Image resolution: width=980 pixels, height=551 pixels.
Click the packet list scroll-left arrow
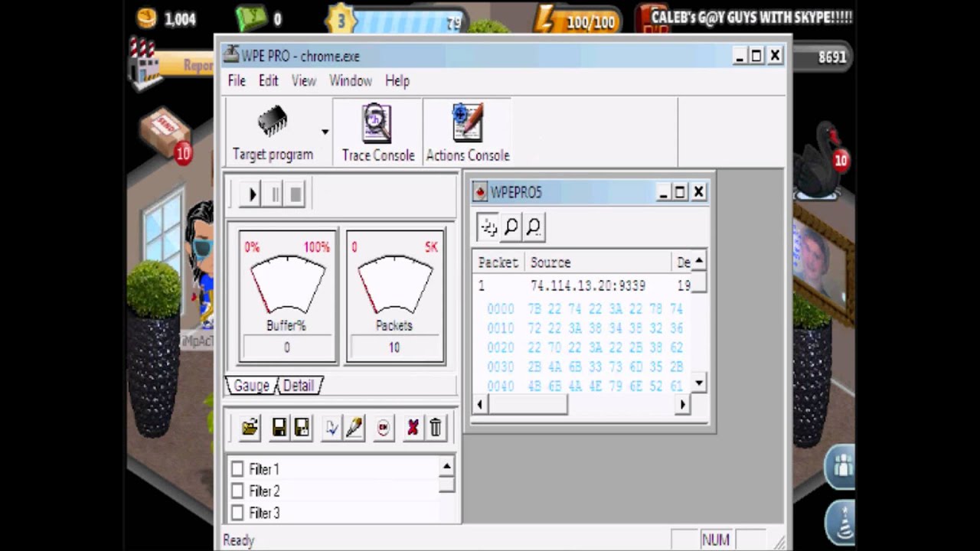point(481,405)
